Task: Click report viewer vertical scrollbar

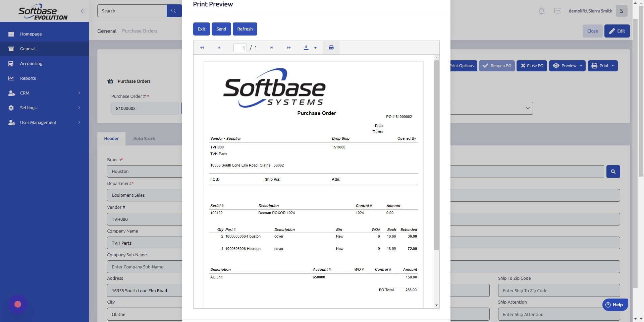Action: [436, 155]
